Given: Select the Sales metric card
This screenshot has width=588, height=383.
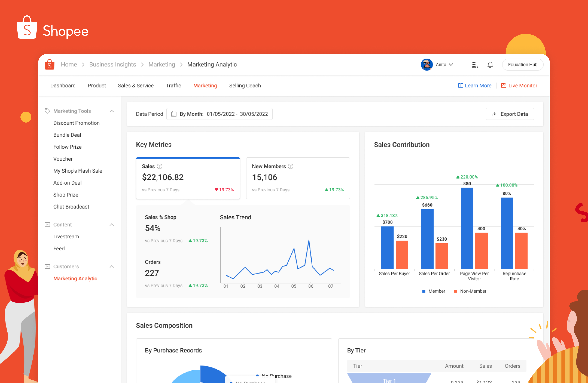Looking at the screenshot, I should [188, 178].
